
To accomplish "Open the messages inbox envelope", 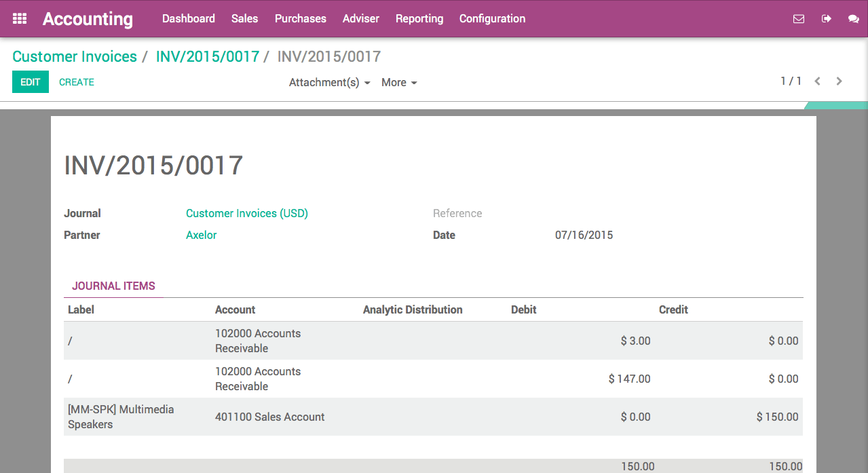I will click(798, 18).
